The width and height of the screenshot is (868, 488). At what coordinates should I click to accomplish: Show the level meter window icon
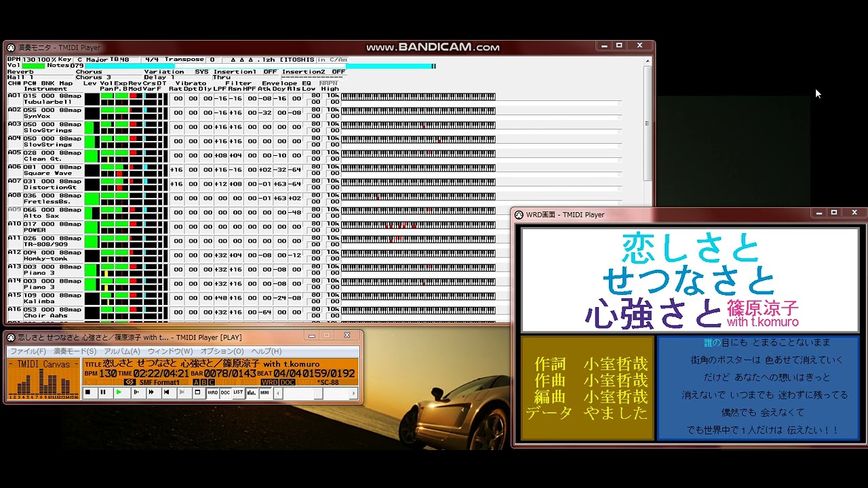point(252,392)
